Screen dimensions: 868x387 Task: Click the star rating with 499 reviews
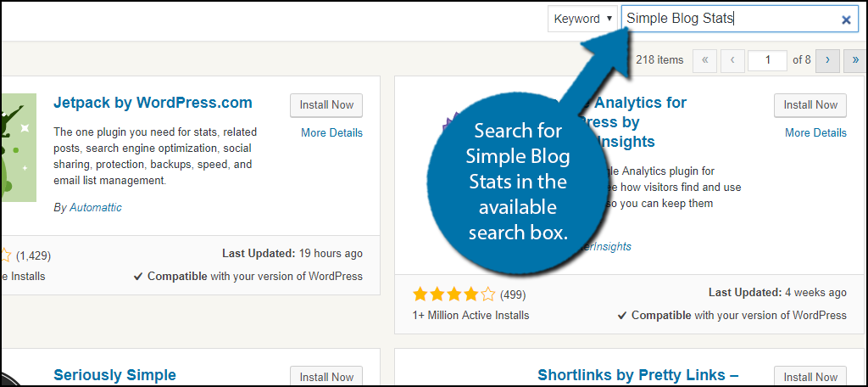[x=453, y=294]
